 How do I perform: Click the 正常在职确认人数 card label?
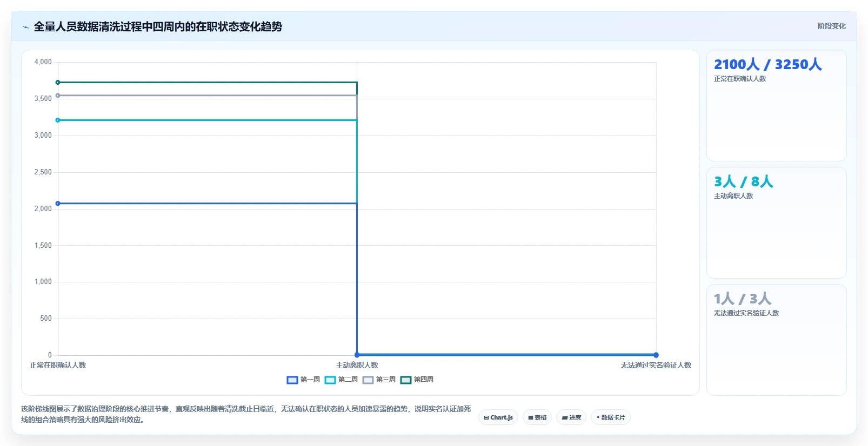click(x=740, y=79)
